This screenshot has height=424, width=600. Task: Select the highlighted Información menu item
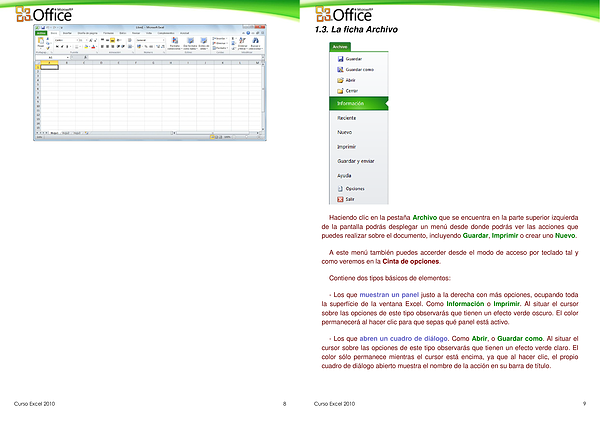point(359,103)
